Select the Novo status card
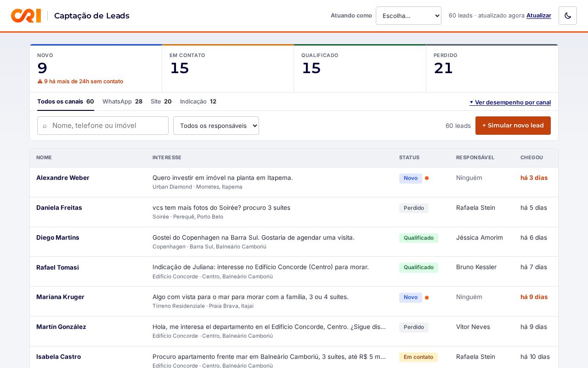The width and height of the screenshot is (588, 368). pyautogui.click(x=96, y=68)
